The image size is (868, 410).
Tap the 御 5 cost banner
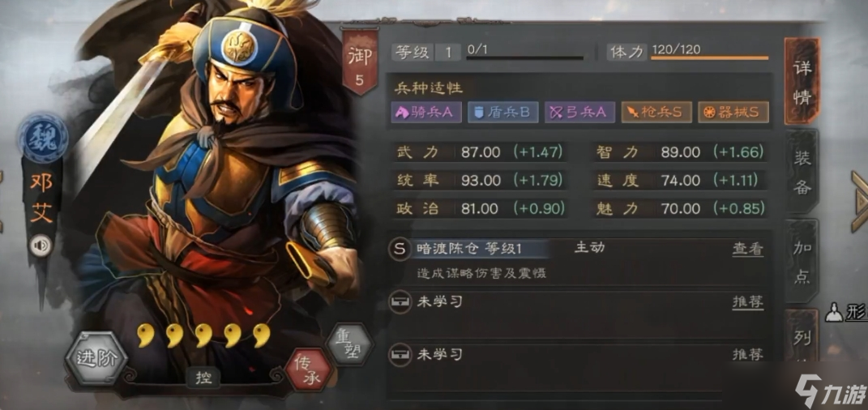pyautogui.click(x=359, y=62)
